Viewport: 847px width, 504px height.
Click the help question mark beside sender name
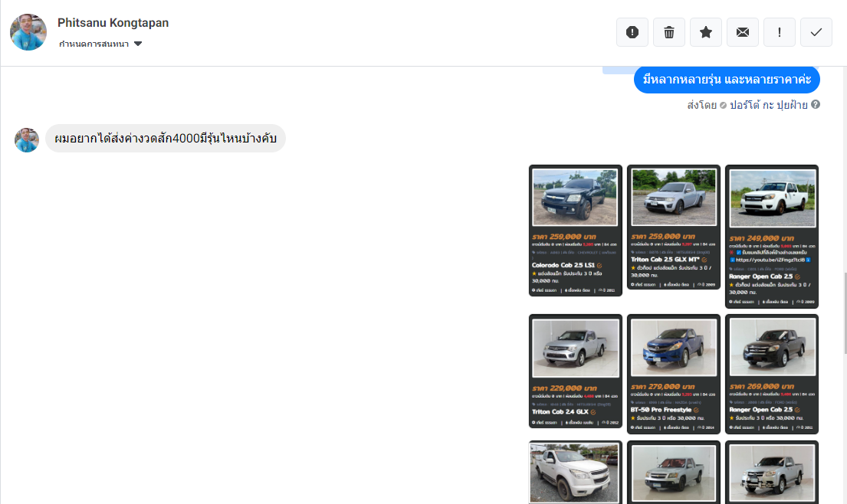pos(816,105)
